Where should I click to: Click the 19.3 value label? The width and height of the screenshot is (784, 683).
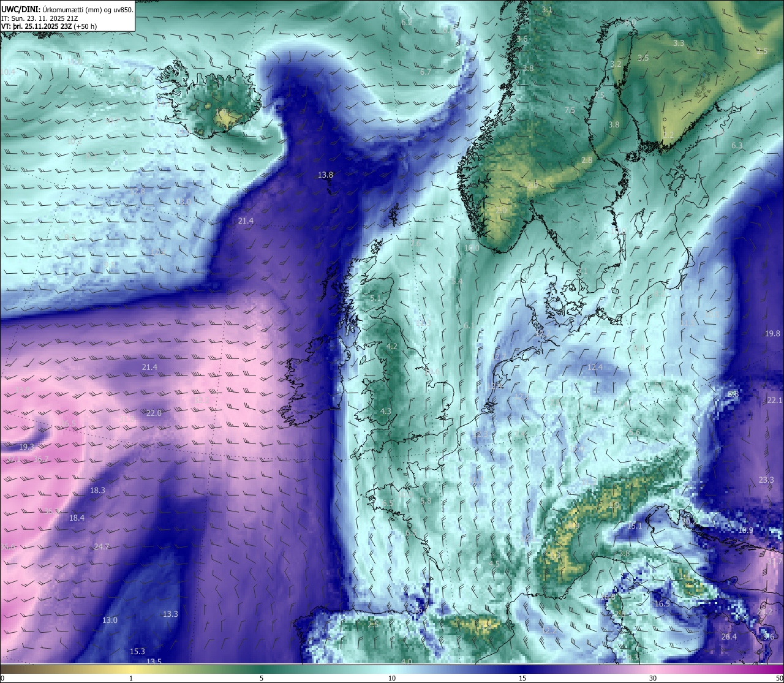[27, 447]
